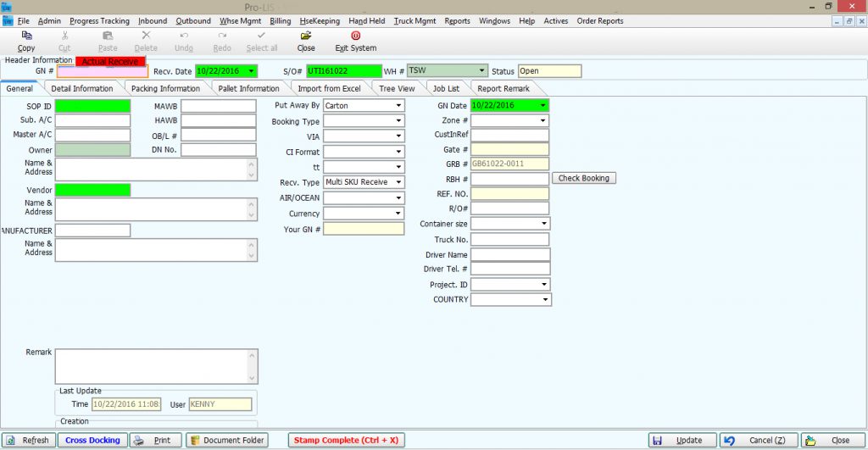
Task: Switch to Pallet Information tab
Action: [248, 89]
